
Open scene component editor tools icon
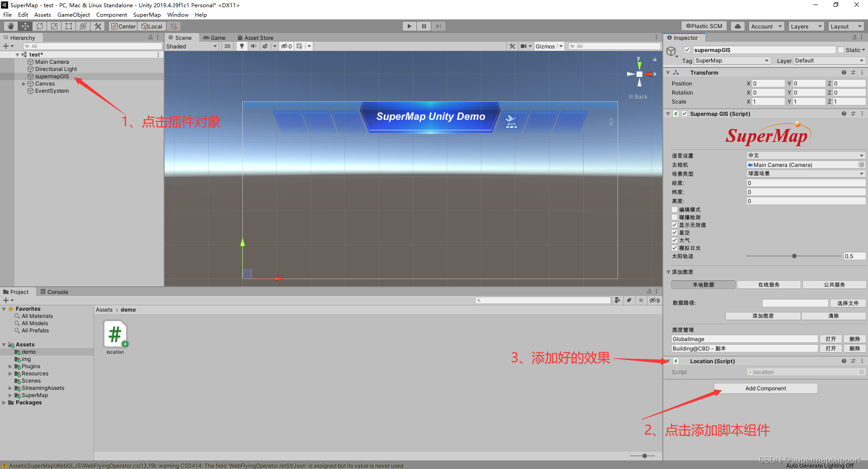(x=512, y=46)
